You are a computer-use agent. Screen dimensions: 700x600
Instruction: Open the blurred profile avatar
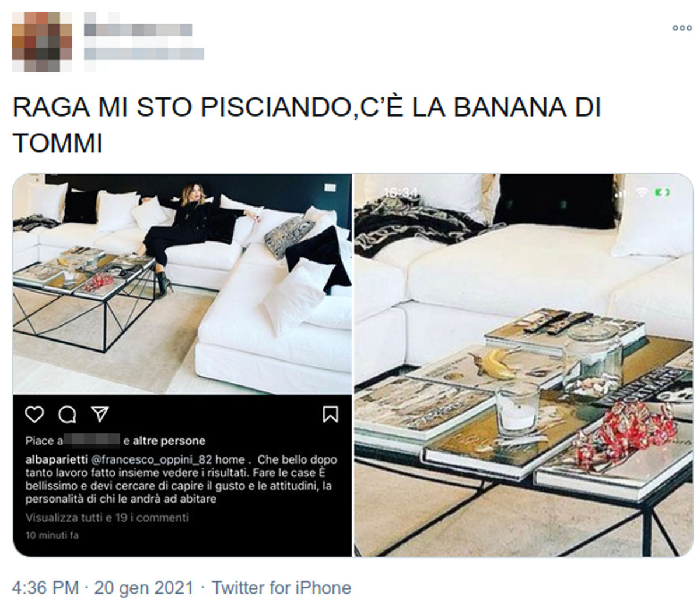coord(41,41)
